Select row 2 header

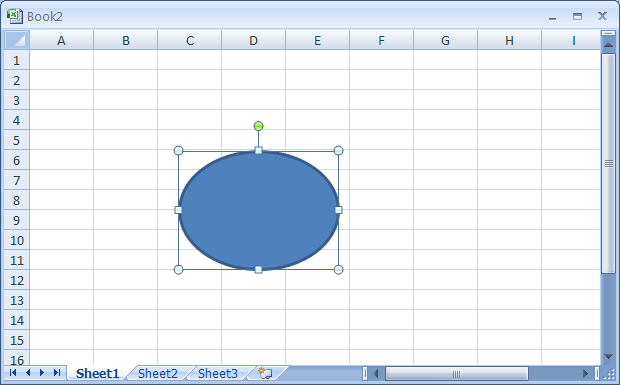point(17,80)
